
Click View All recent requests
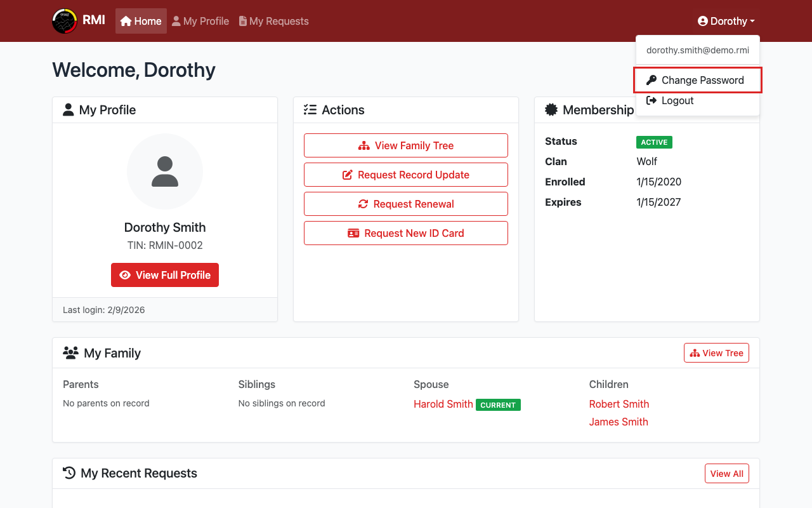click(x=726, y=473)
